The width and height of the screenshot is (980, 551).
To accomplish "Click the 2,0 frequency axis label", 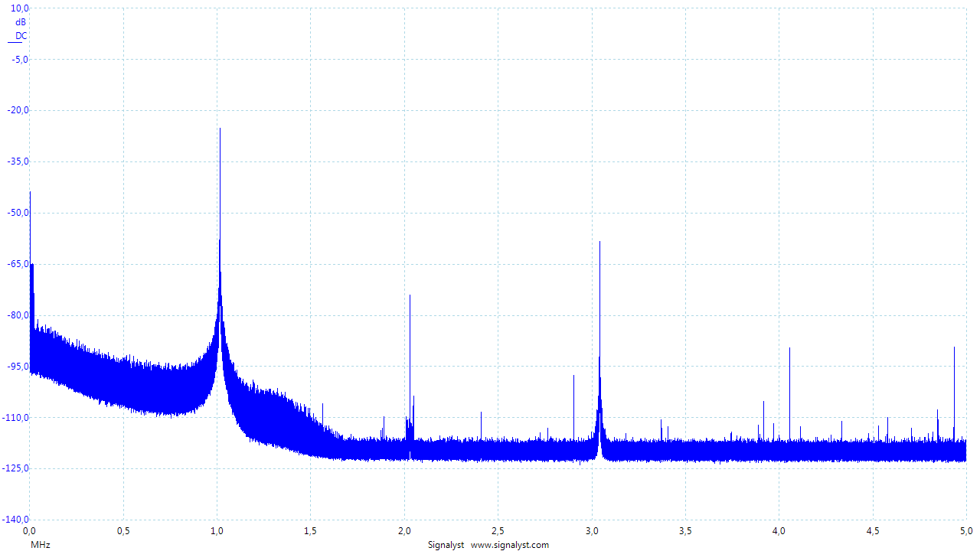I will tap(405, 530).
